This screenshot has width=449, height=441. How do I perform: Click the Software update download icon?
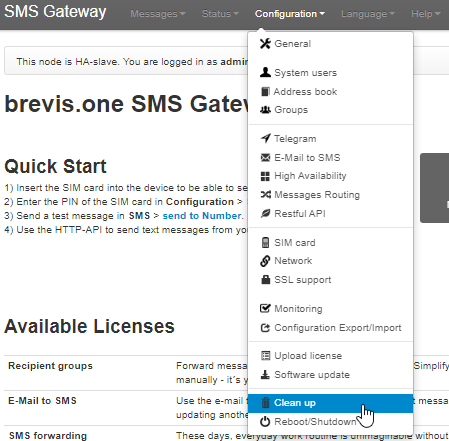pyautogui.click(x=265, y=375)
